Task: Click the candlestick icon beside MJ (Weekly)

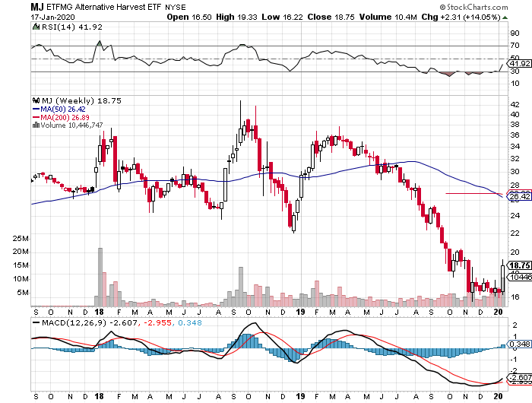Action: [x=36, y=100]
